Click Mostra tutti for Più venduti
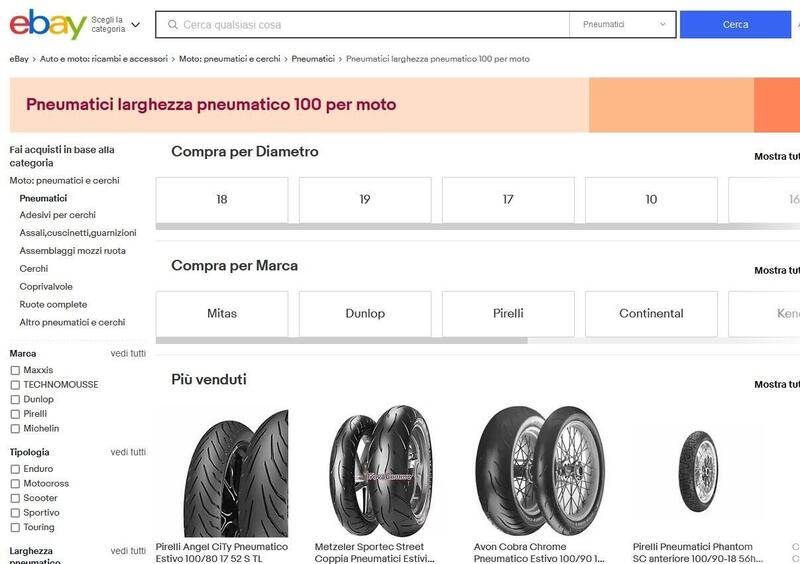The image size is (800, 564). pos(777,384)
